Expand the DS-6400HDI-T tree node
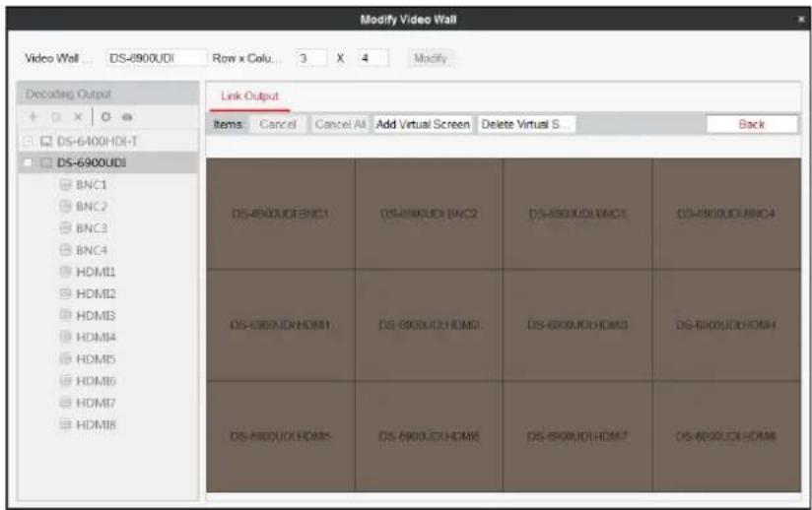This screenshot has width=812, height=510. 29,141
